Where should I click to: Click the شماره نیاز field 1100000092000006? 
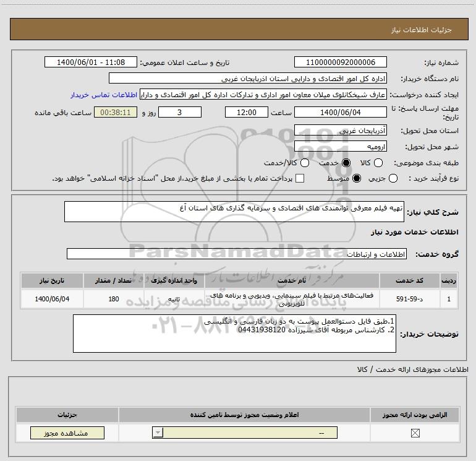(340, 62)
